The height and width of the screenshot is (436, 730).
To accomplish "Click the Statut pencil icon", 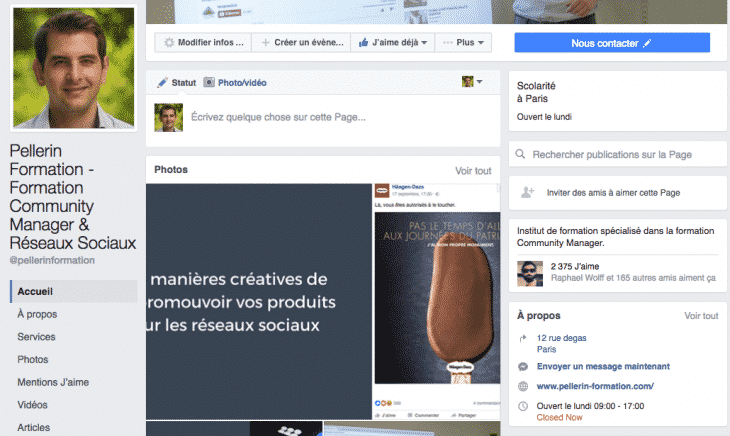I will 162,82.
